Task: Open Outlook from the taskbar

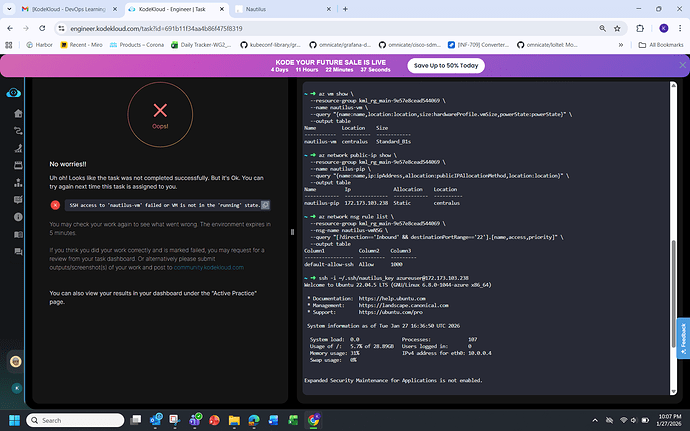Action: (155, 420)
